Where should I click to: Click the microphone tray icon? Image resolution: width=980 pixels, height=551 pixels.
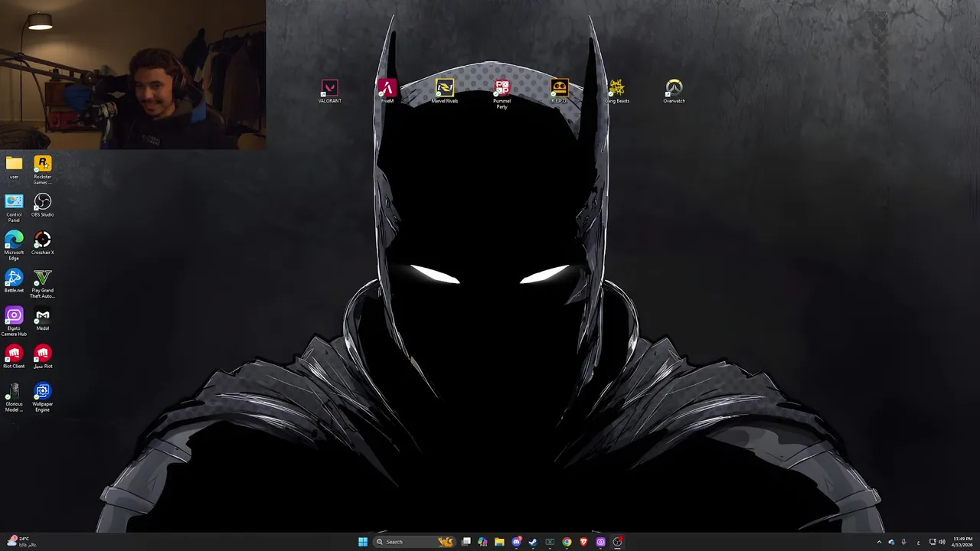coord(903,542)
